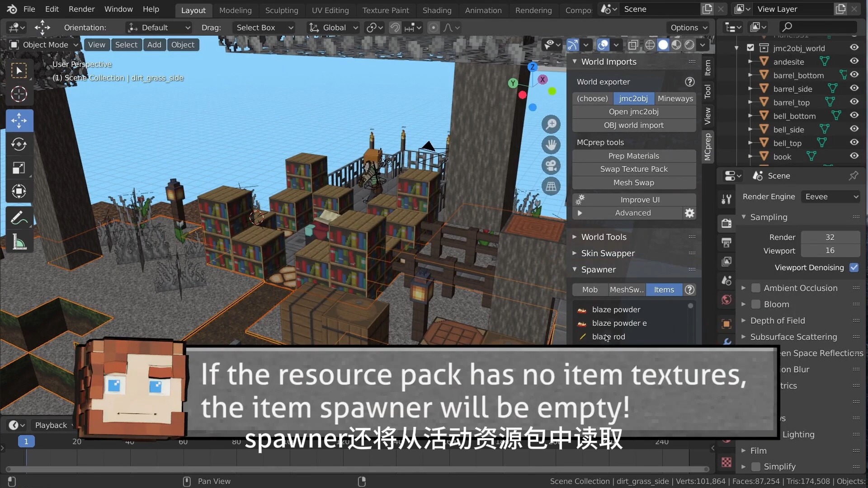Select the Move tool in toolbar
This screenshot has height=488, width=868.
point(19,121)
